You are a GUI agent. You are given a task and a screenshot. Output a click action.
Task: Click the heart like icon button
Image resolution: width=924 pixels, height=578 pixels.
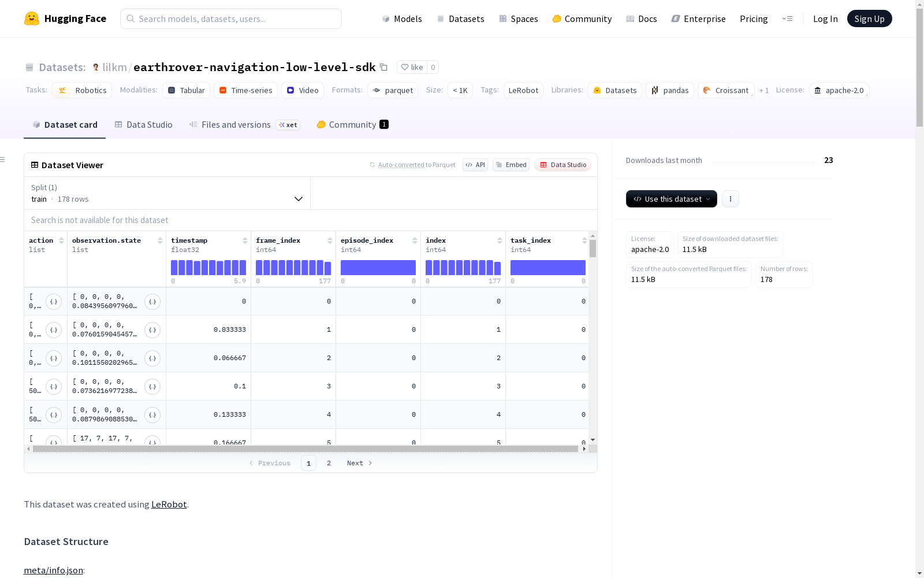[x=412, y=67]
